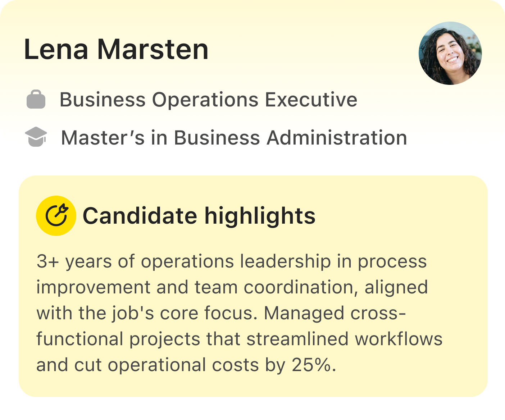Click the graduation cap education icon
The width and height of the screenshot is (505, 420).
tap(36, 137)
